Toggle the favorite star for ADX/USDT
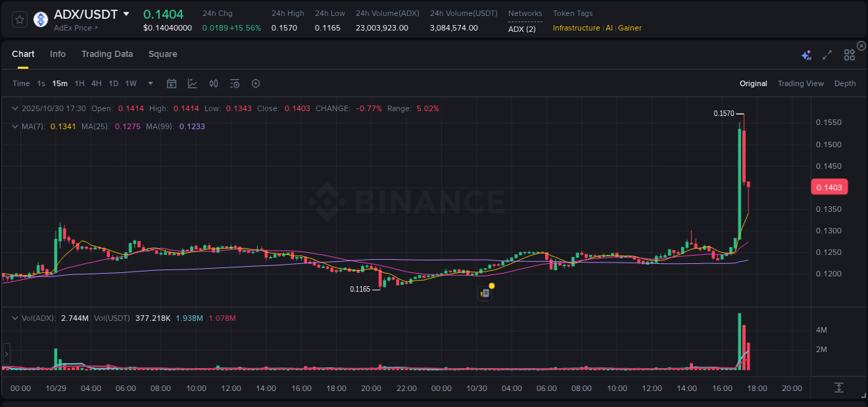Viewport: 868px width, 407px height. point(19,19)
